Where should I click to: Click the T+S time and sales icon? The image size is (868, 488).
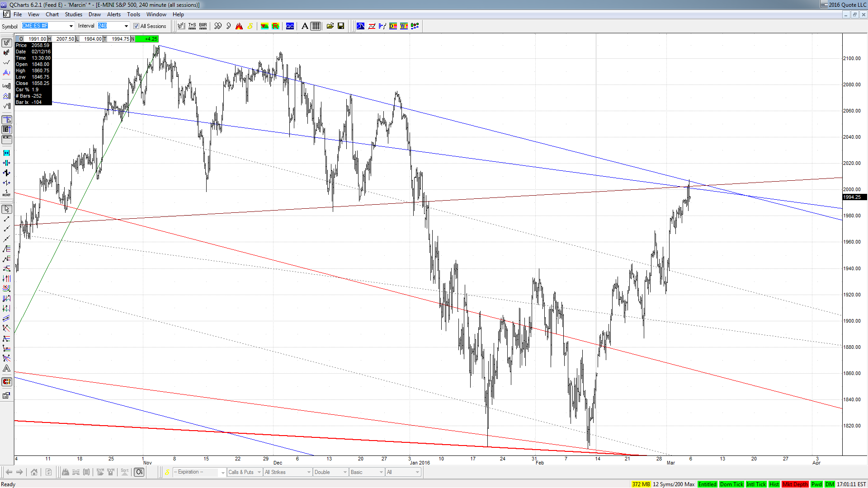[192, 26]
